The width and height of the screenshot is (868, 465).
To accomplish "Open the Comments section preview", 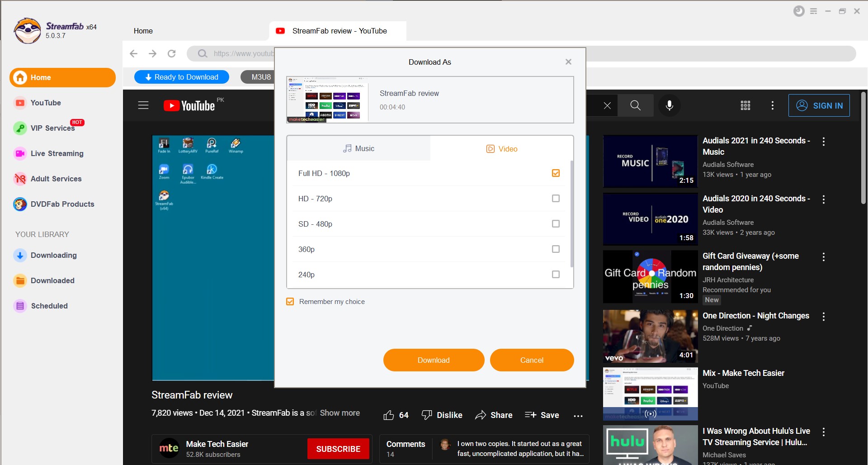I will [x=484, y=449].
